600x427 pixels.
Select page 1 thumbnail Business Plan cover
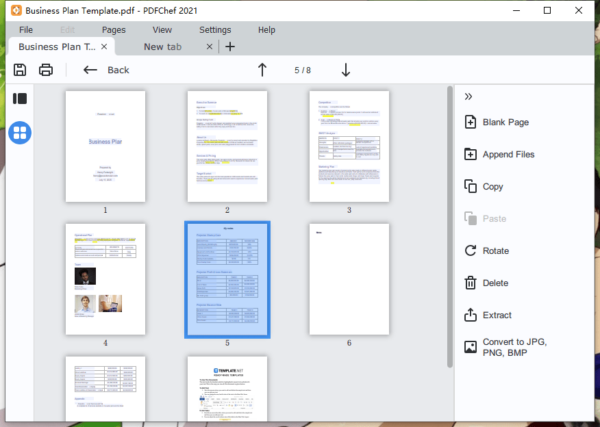click(105, 147)
